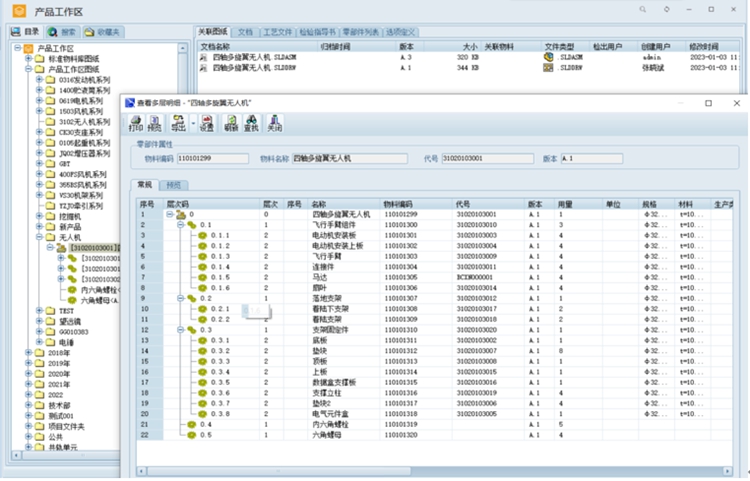This screenshot has height=481, width=750.
Task: Click the 查找 (Find) binoculars icon
Action: coord(251,124)
